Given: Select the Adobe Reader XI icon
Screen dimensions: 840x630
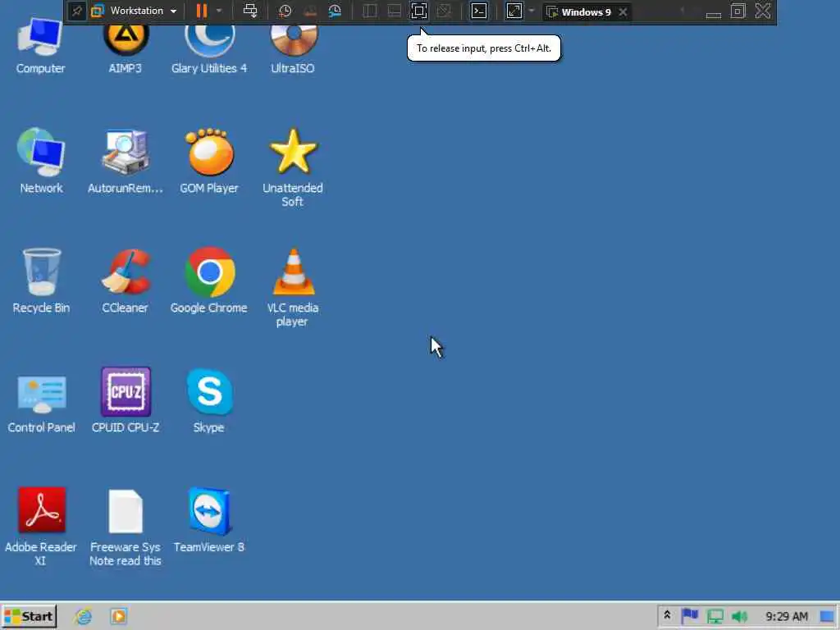Looking at the screenshot, I should point(41,510).
